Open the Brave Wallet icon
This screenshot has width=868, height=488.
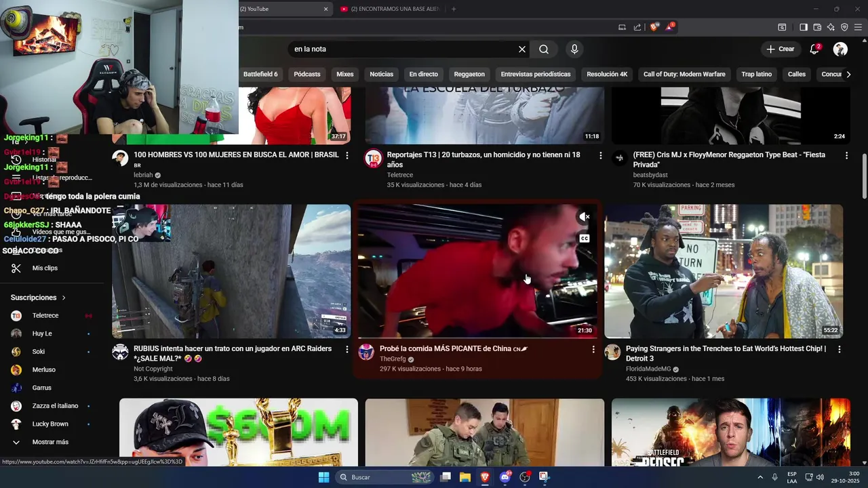817,27
